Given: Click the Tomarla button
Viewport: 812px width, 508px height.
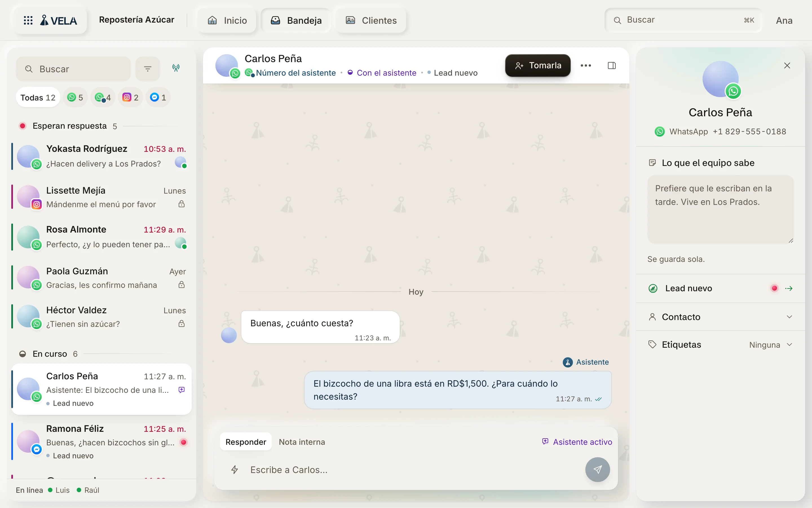Looking at the screenshot, I should [538, 65].
